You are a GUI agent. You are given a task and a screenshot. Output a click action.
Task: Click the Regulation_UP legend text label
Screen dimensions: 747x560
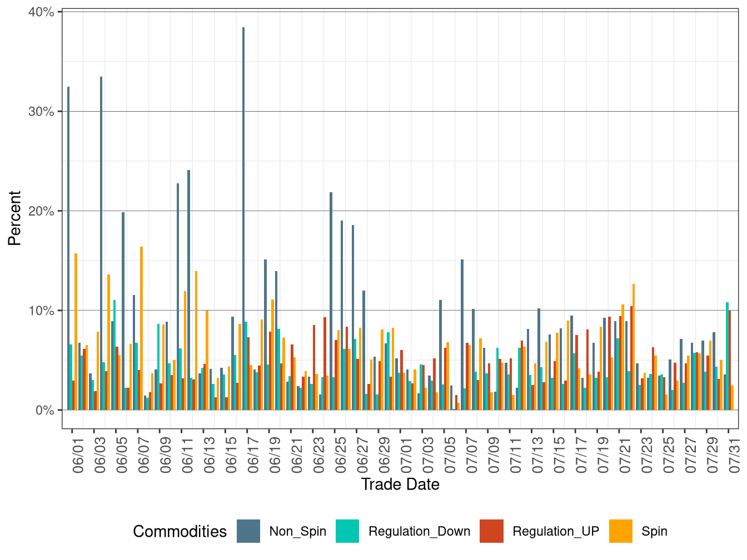(x=555, y=531)
